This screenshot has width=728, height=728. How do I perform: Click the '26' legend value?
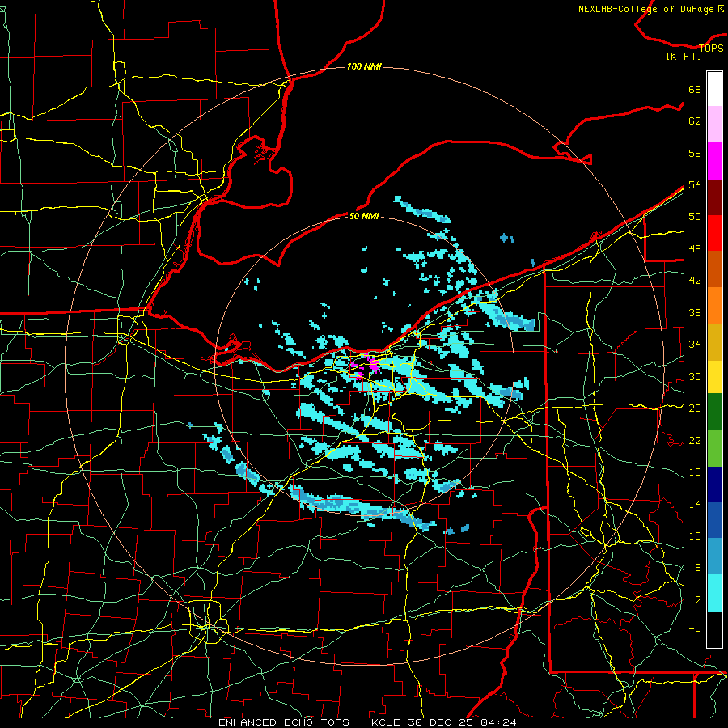click(x=695, y=408)
